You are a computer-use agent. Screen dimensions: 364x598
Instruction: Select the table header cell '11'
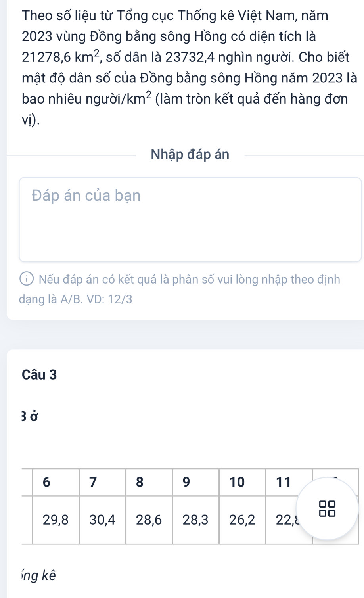284,482
